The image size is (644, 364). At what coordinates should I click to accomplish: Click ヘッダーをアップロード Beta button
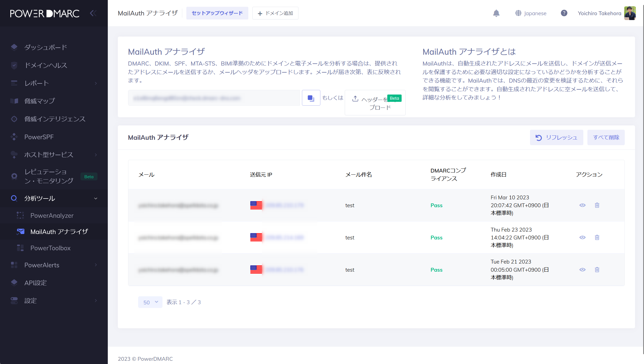coord(375,103)
